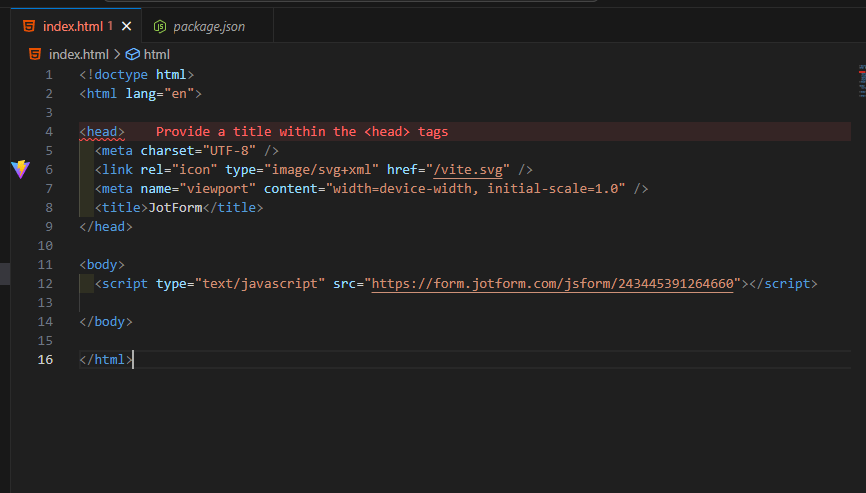Viewport: 866px width, 493px height.
Task: Click the HTML5 icon in the breadcrumb
Action: pyautogui.click(x=35, y=54)
